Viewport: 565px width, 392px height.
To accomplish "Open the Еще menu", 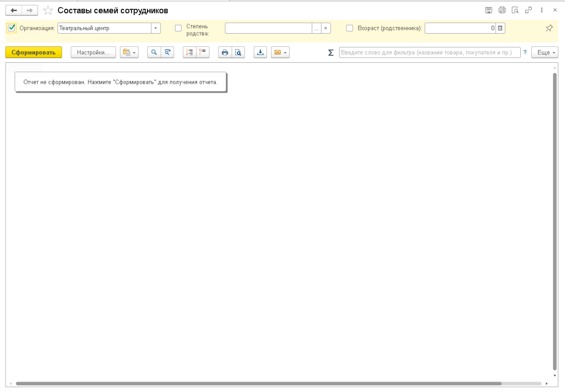I will pyautogui.click(x=546, y=52).
